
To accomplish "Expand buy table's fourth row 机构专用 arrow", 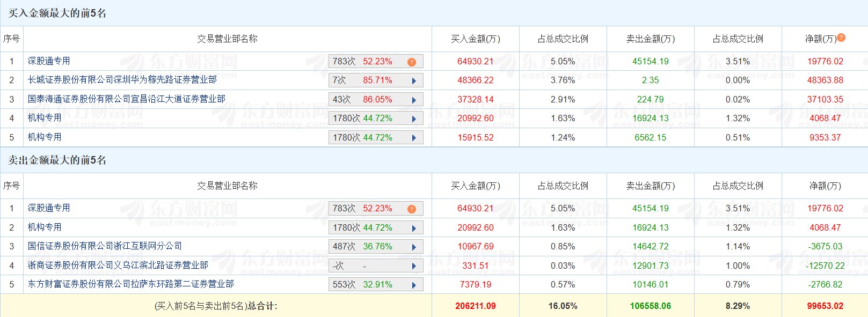I will click(x=414, y=119).
